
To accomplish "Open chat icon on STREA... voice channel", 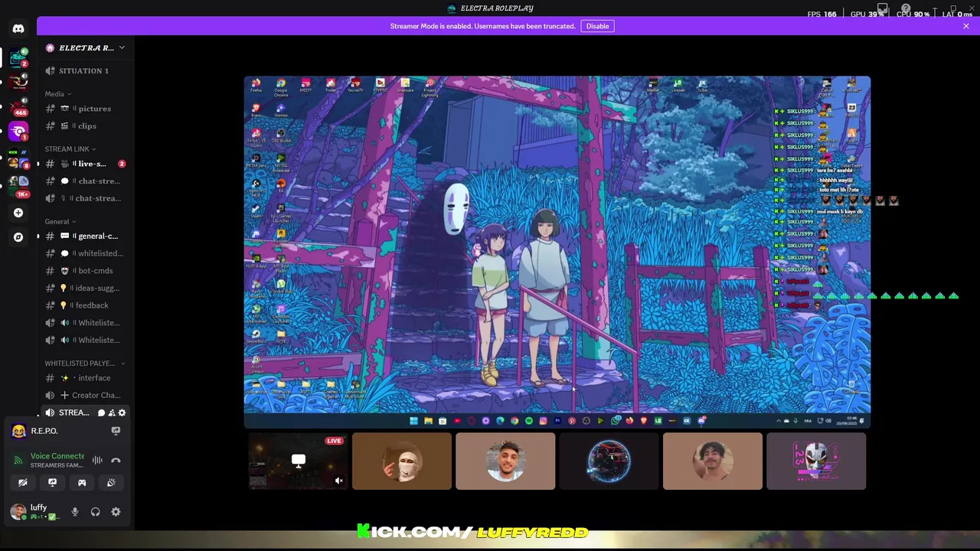I will tap(101, 413).
